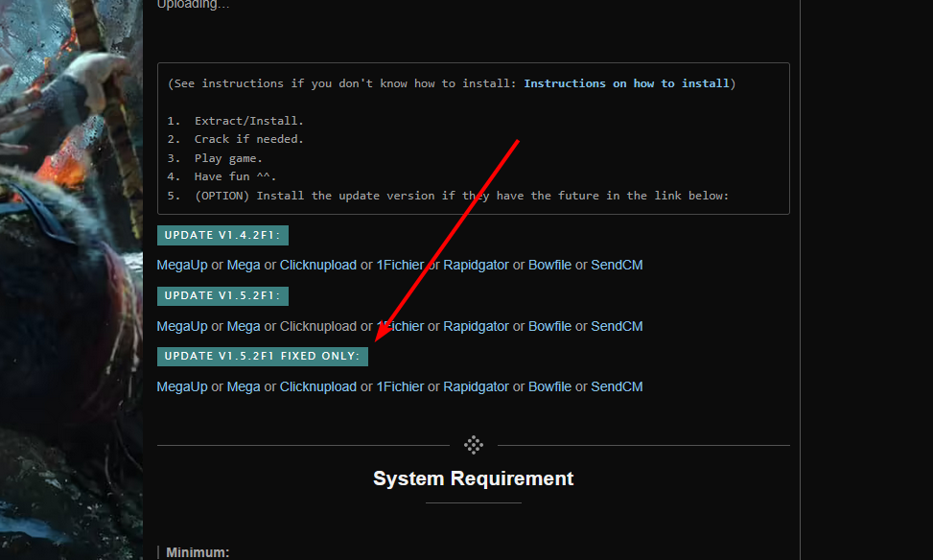Click the game artwork background image
The width and height of the screenshot is (933, 560).
(67, 288)
